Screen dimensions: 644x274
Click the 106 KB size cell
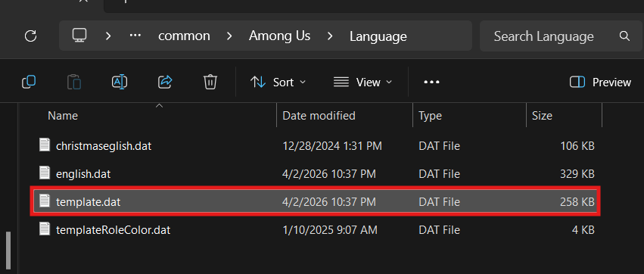coord(577,145)
